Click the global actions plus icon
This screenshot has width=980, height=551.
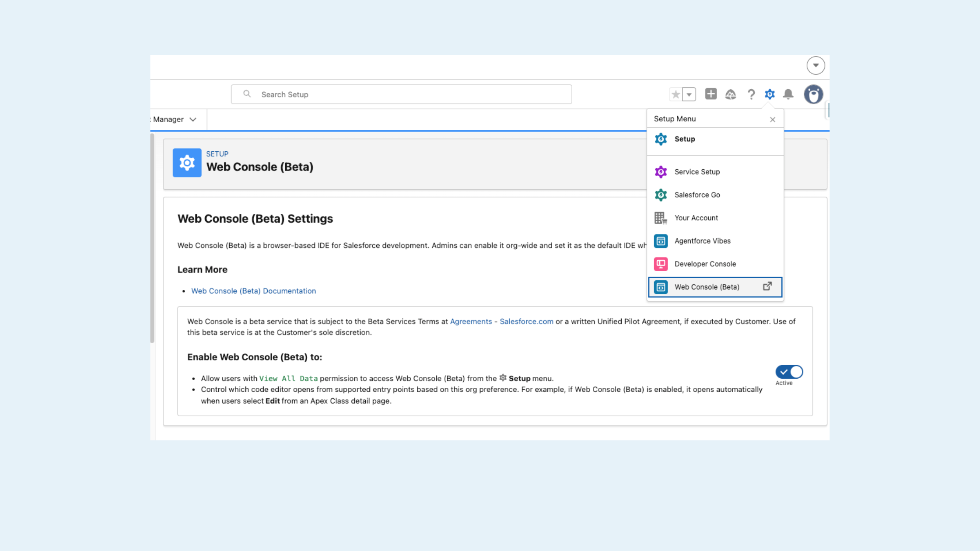pyautogui.click(x=711, y=94)
